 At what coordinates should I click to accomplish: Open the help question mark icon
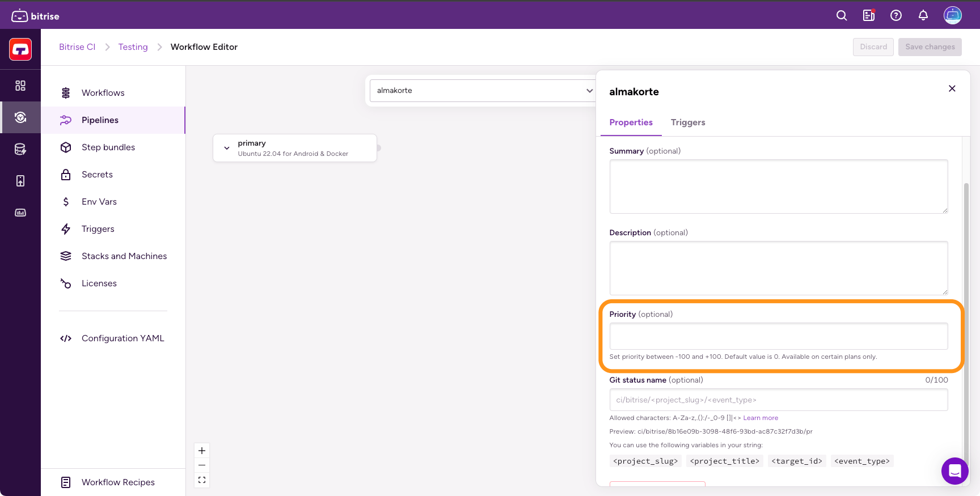tap(896, 15)
